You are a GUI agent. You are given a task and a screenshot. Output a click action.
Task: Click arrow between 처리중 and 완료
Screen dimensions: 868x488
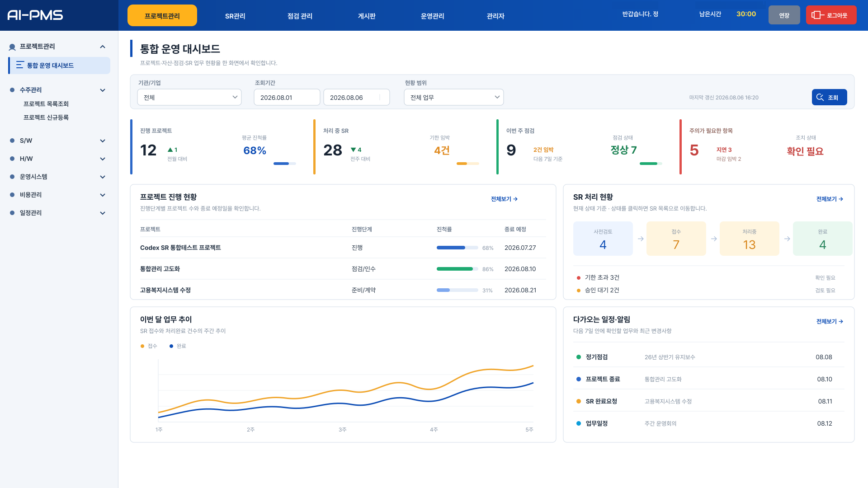pos(787,239)
